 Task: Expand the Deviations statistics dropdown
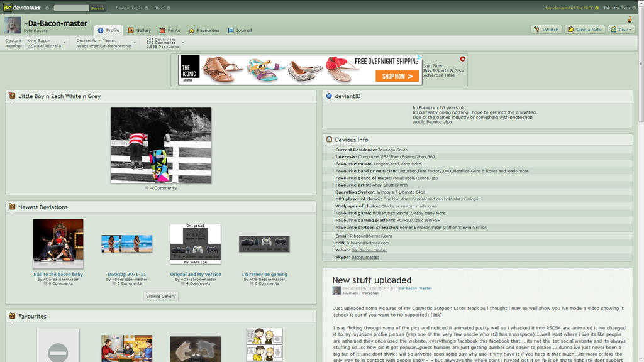pos(182,43)
